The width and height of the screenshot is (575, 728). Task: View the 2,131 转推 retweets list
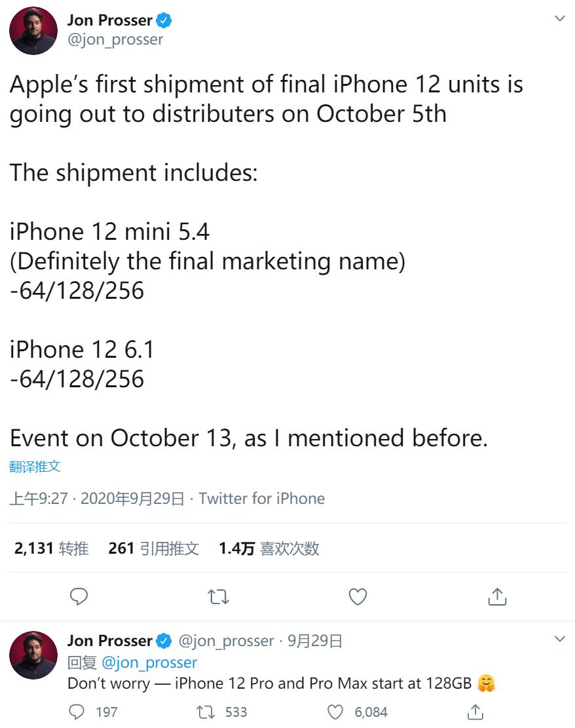pyautogui.click(x=51, y=548)
